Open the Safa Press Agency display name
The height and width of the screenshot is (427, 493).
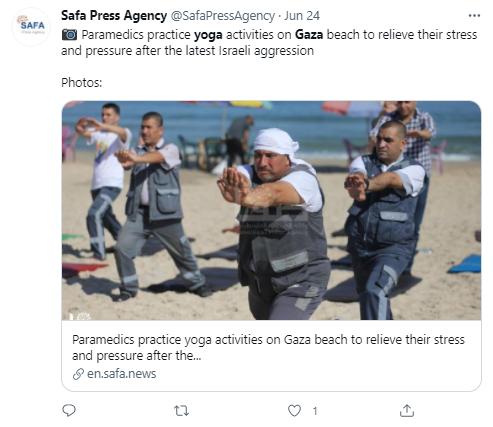[x=114, y=16]
